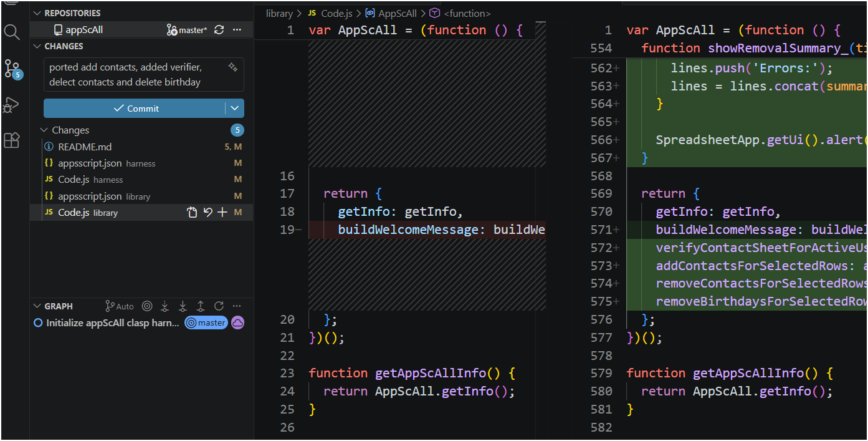Click the master branch badge in Graph

pyautogui.click(x=206, y=323)
